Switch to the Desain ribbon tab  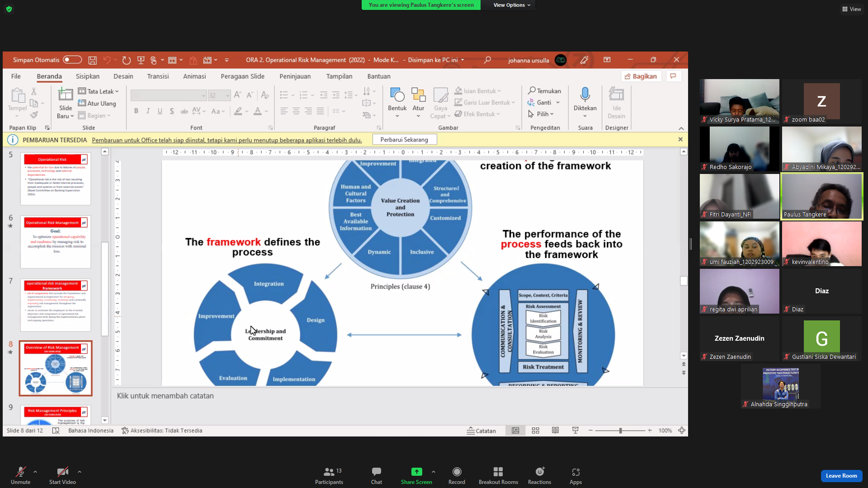point(123,76)
